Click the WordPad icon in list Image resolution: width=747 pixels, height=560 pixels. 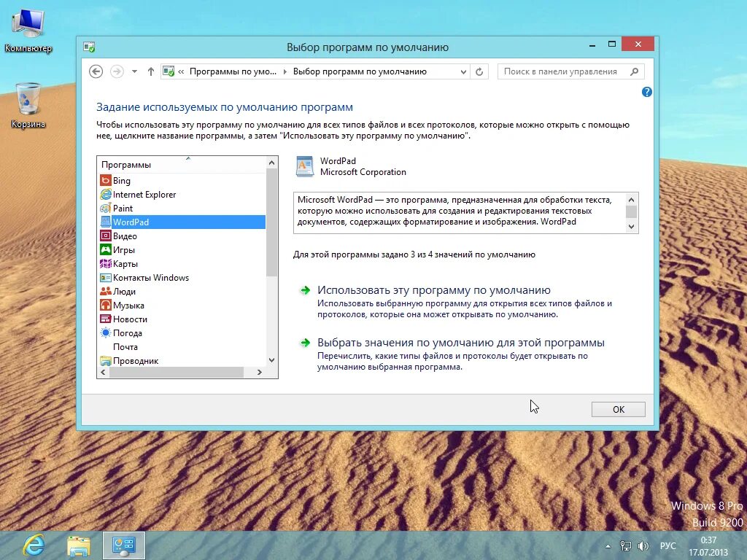(105, 222)
